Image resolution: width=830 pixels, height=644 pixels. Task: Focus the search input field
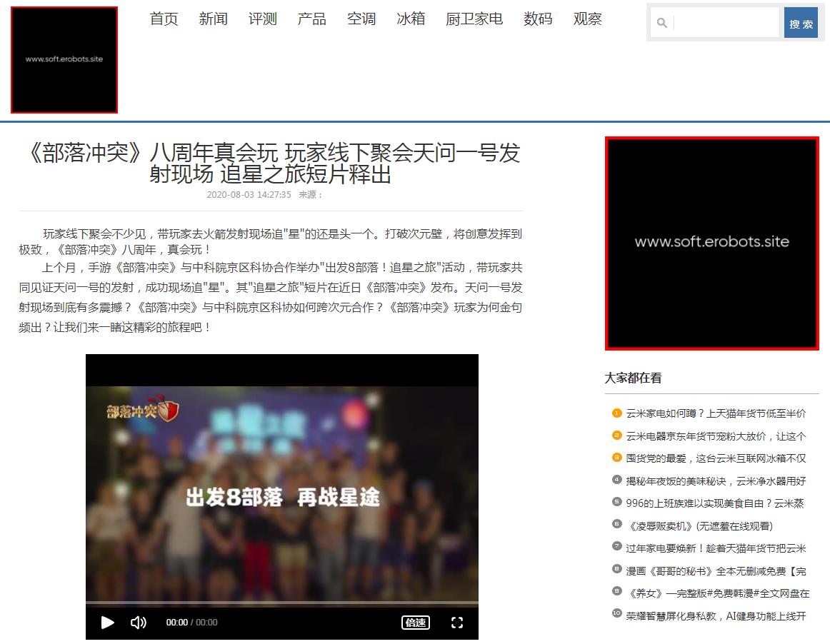pos(727,23)
